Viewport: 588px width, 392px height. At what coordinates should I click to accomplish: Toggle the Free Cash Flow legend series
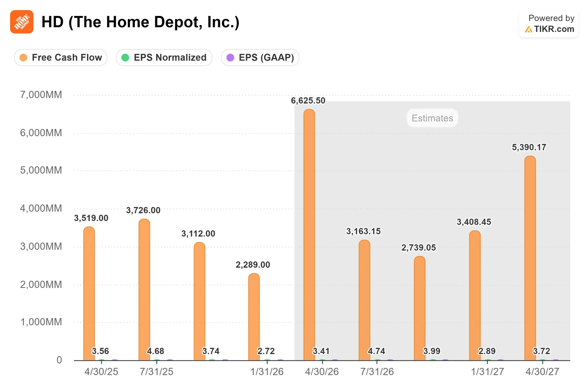(x=61, y=57)
